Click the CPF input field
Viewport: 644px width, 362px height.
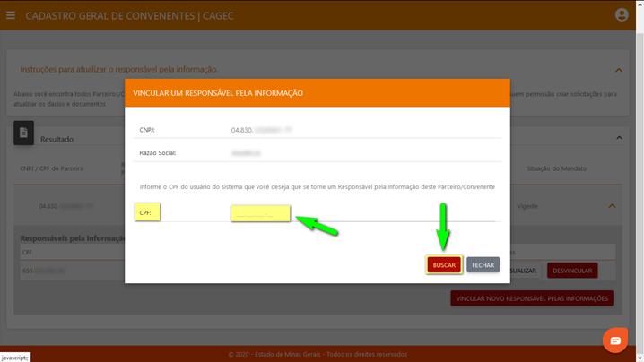pyautogui.click(x=260, y=213)
